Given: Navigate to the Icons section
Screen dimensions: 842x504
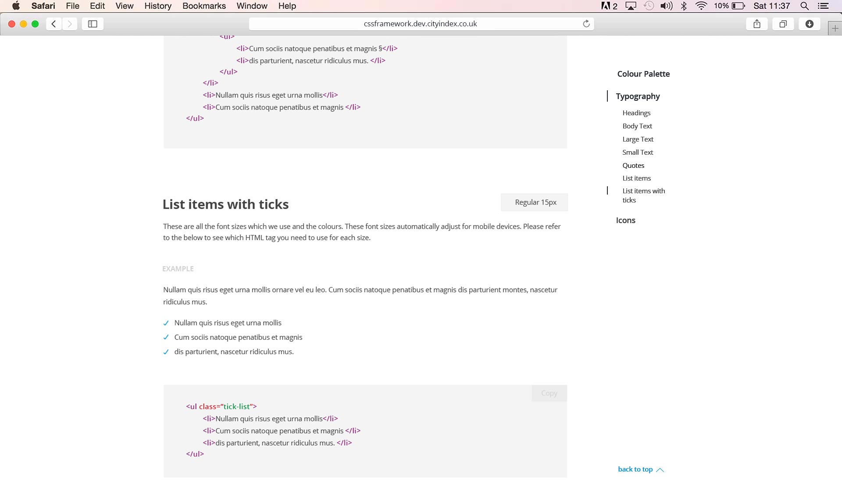Looking at the screenshot, I should [x=625, y=220].
